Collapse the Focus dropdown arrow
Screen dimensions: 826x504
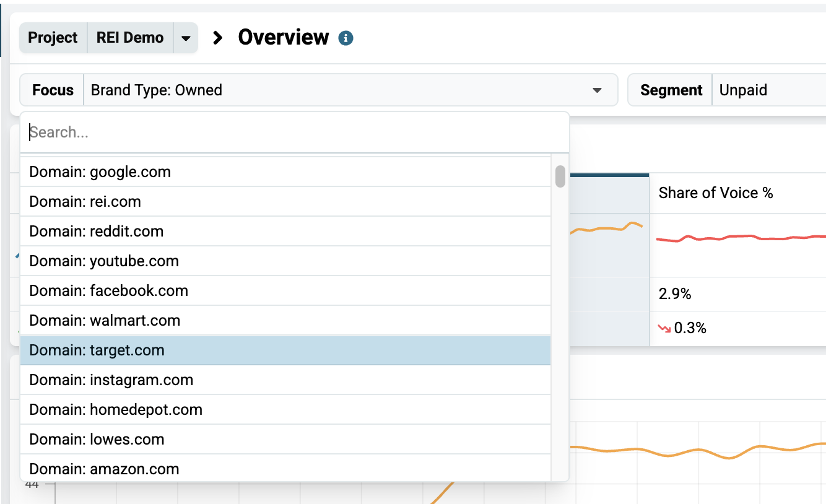(597, 90)
